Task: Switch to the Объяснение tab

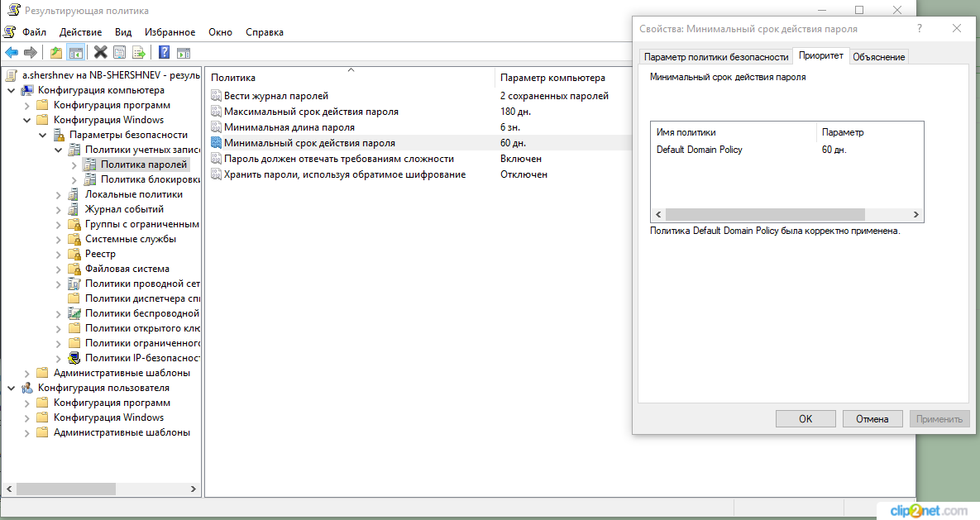Action: tap(878, 57)
